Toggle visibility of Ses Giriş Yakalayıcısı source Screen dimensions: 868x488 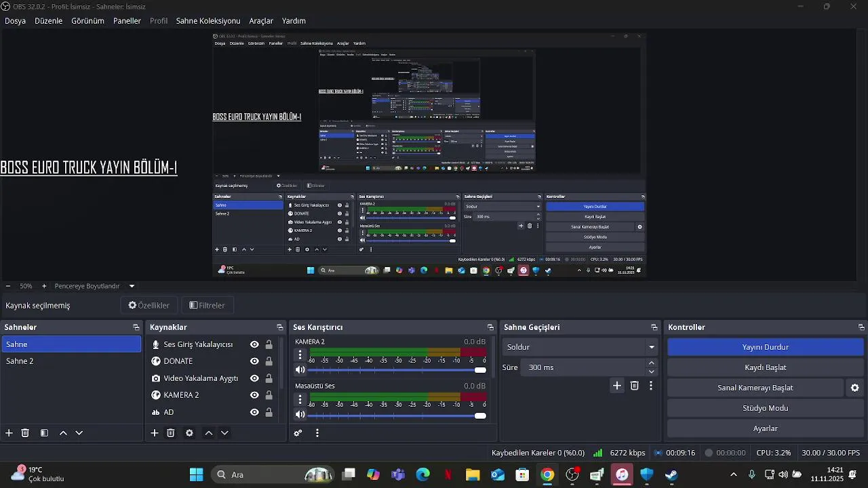254,344
